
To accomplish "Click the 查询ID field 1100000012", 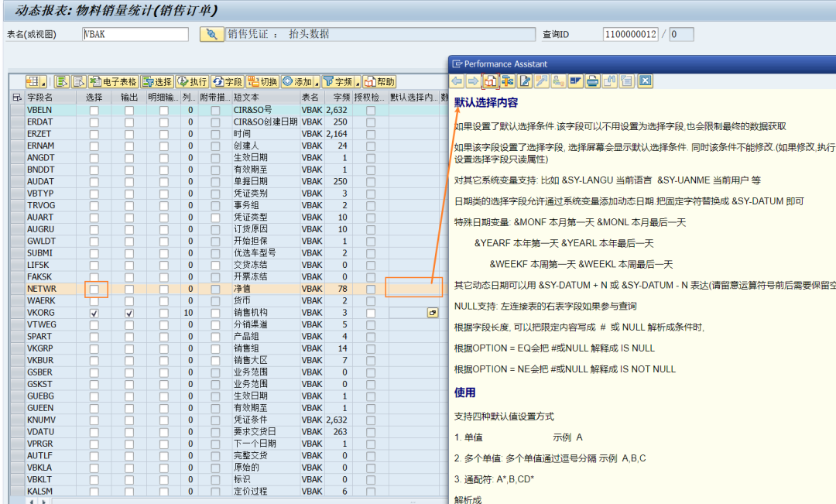I will (x=631, y=34).
